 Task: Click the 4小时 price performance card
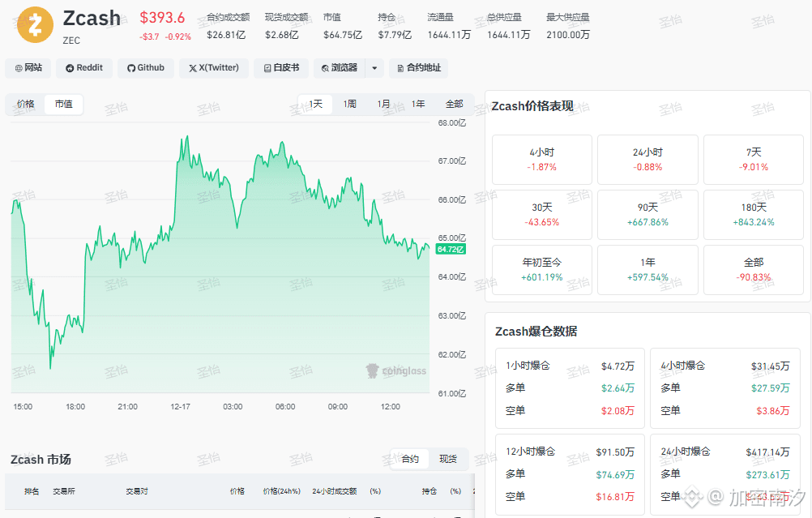[x=541, y=160]
